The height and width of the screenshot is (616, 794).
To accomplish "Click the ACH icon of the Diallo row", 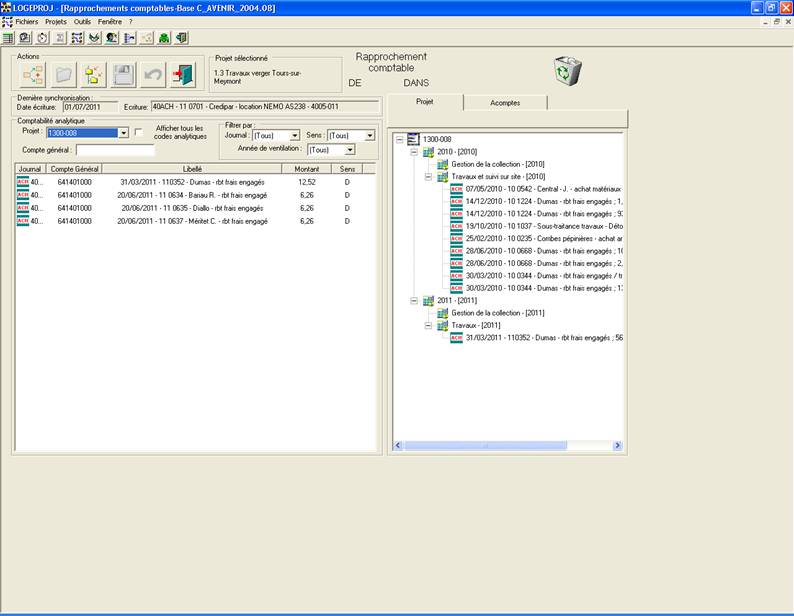I will click(x=24, y=208).
